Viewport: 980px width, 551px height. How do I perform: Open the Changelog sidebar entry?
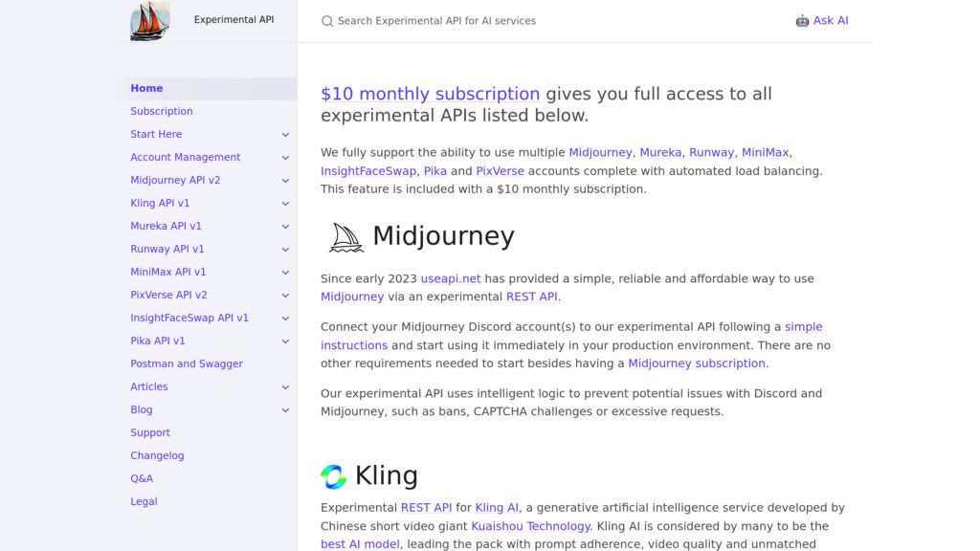click(x=157, y=455)
